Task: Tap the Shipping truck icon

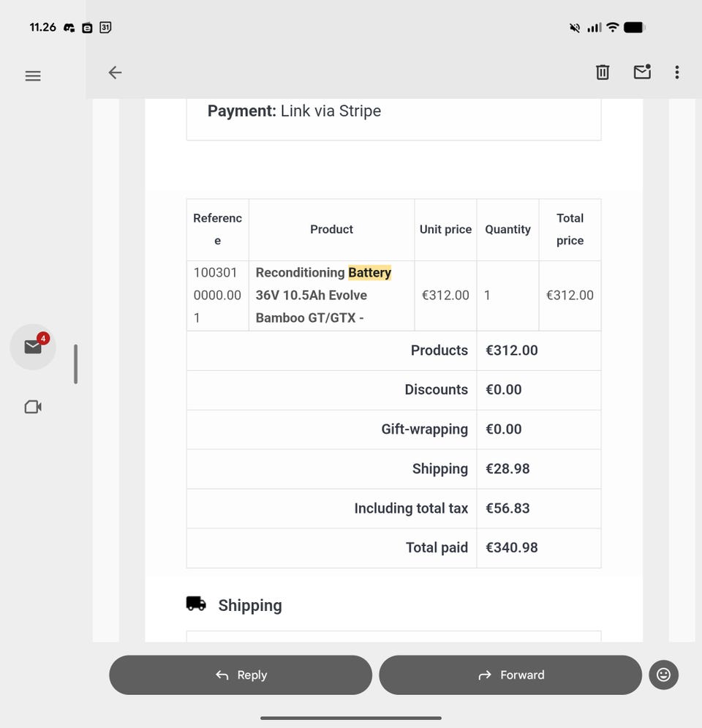Action: 196,604
